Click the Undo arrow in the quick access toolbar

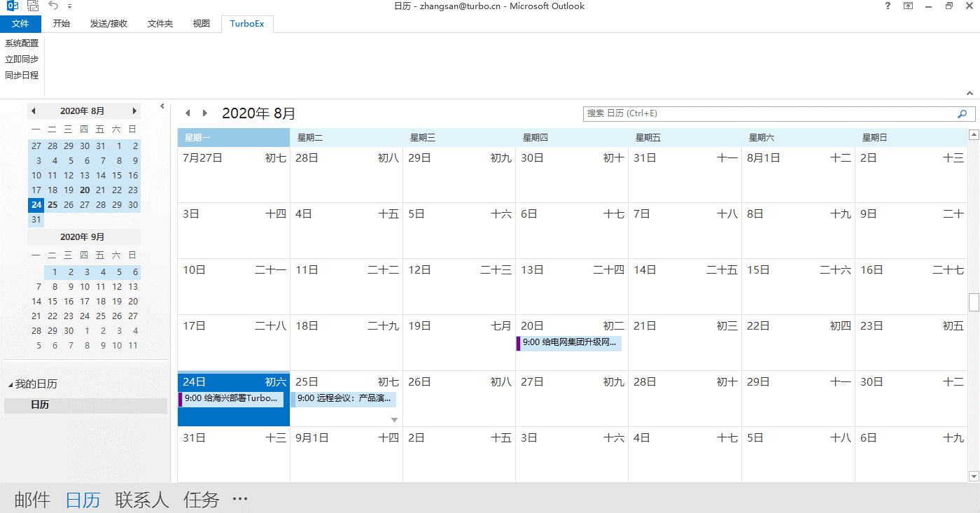(54, 6)
